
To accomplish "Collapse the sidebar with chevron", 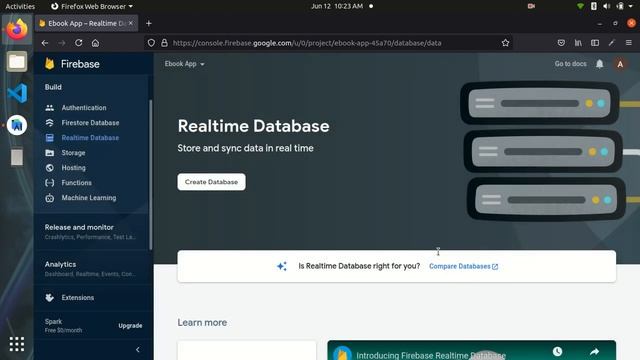I will tap(138, 350).
